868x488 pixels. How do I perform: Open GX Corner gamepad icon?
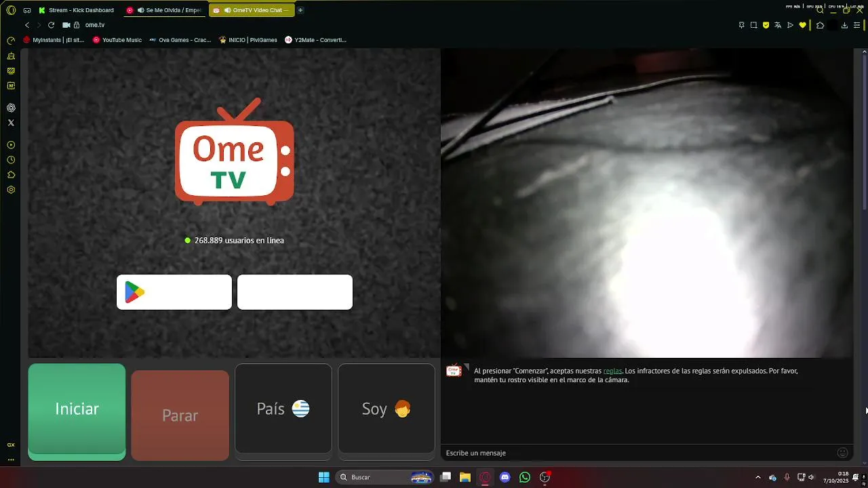[27, 10]
